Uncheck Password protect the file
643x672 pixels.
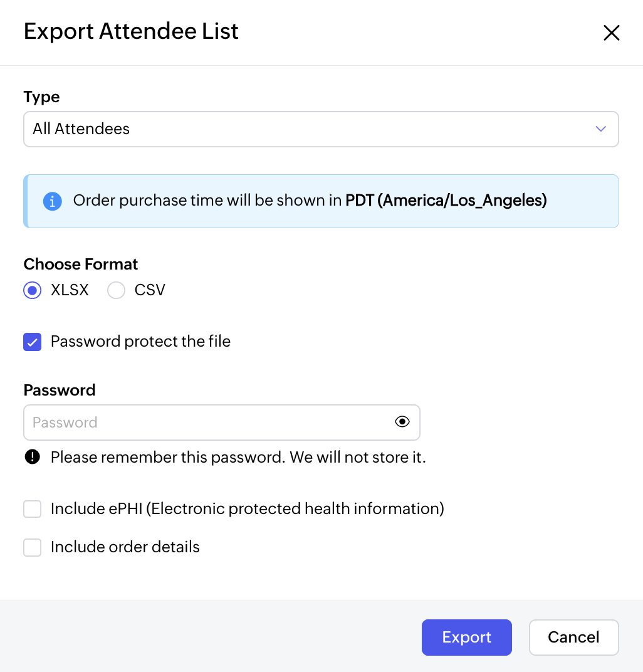pos(33,342)
